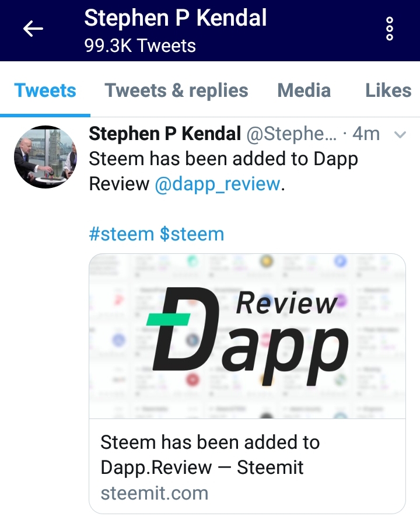Tap the $steem cashtag
The image size is (420, 520).
192,234
